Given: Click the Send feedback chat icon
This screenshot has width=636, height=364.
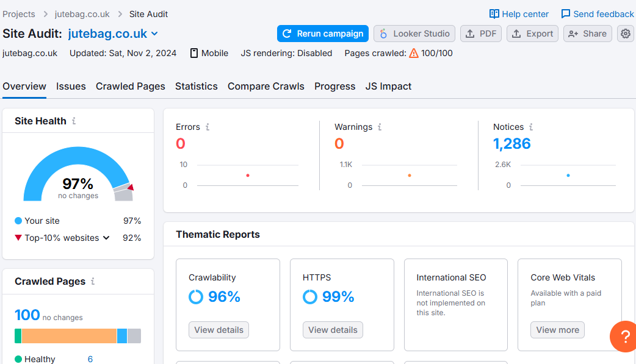Looking at the screenshot, I should pos(565,14).
